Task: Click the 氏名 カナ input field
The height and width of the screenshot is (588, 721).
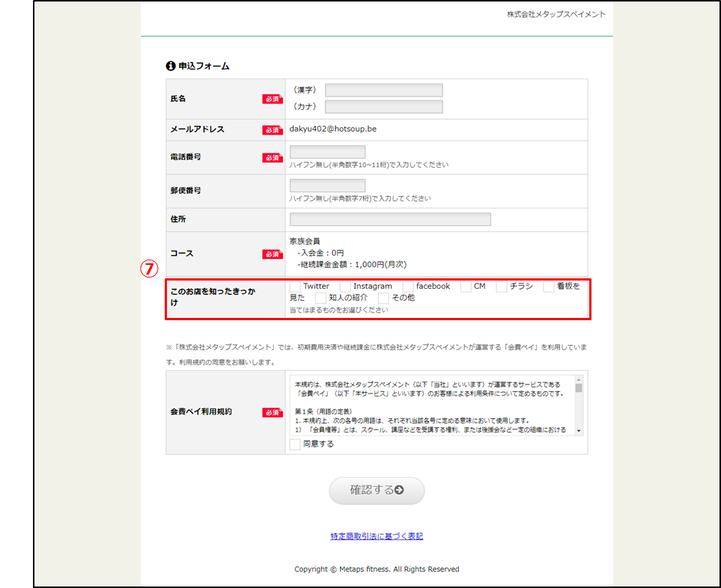Action: pos(383,107)
